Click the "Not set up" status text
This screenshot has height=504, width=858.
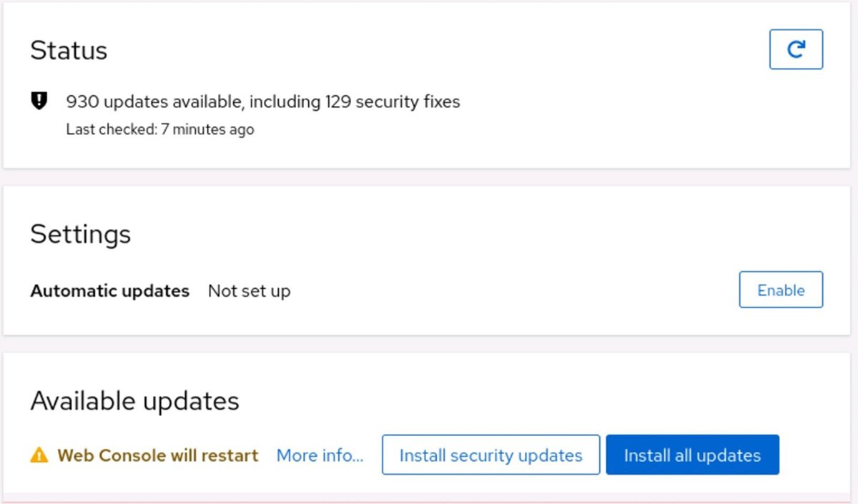249,291
